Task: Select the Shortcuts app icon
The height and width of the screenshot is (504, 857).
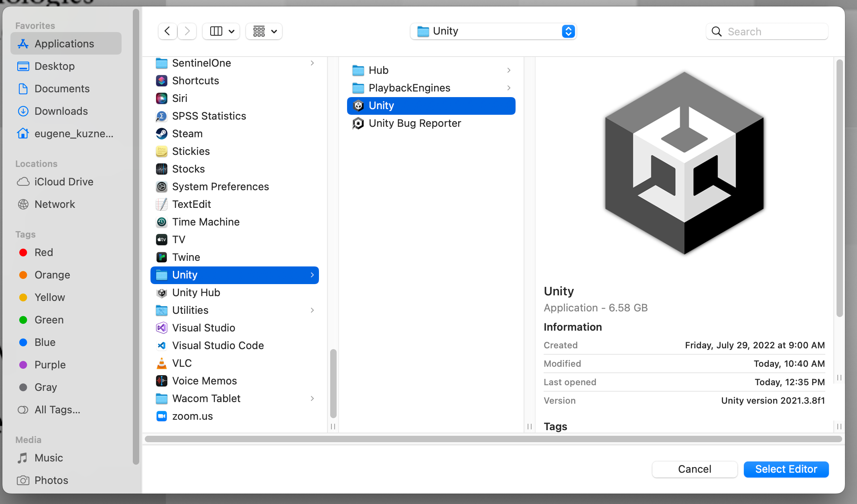Action: [x=162, y=81]
